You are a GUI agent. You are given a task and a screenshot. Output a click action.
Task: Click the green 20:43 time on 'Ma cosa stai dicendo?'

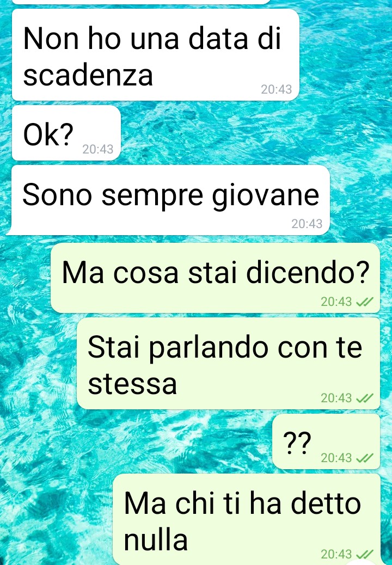click(x=336, y=302)
